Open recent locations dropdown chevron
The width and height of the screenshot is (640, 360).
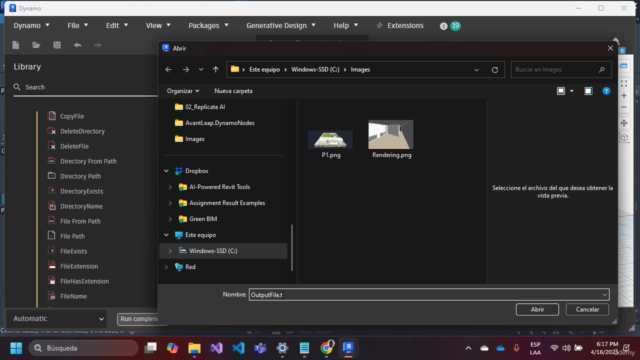click(201, 70)
